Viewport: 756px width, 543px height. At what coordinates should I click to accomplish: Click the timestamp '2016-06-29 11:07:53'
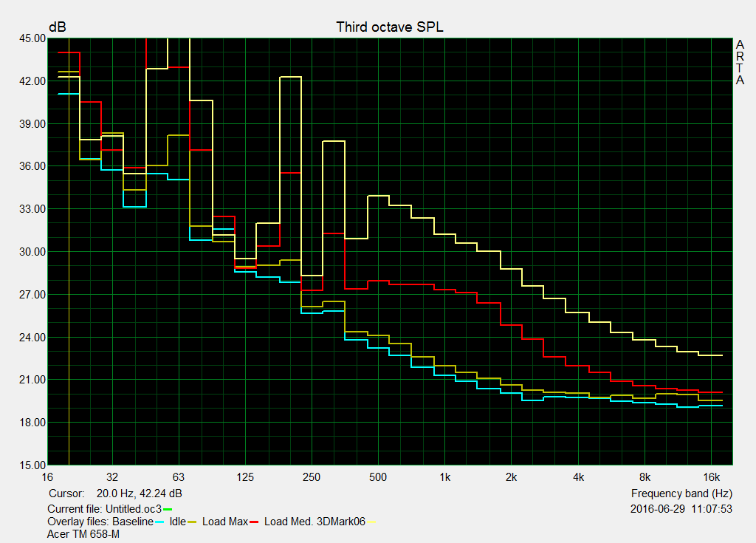click(x=681, y=509)
